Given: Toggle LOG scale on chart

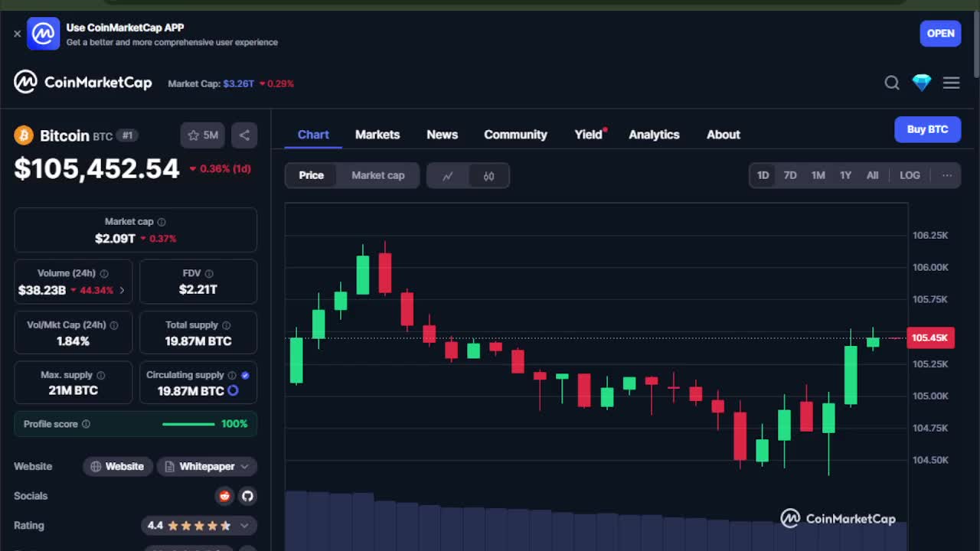Looking at the screenshot, I should (x=910, y=175).
